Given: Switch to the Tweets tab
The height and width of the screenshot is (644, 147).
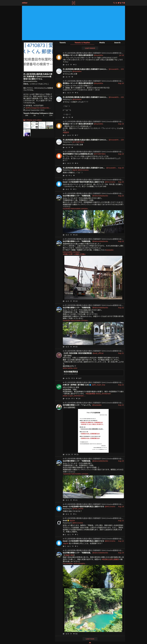Looking at the screenshot, I should tap(63, 42).
